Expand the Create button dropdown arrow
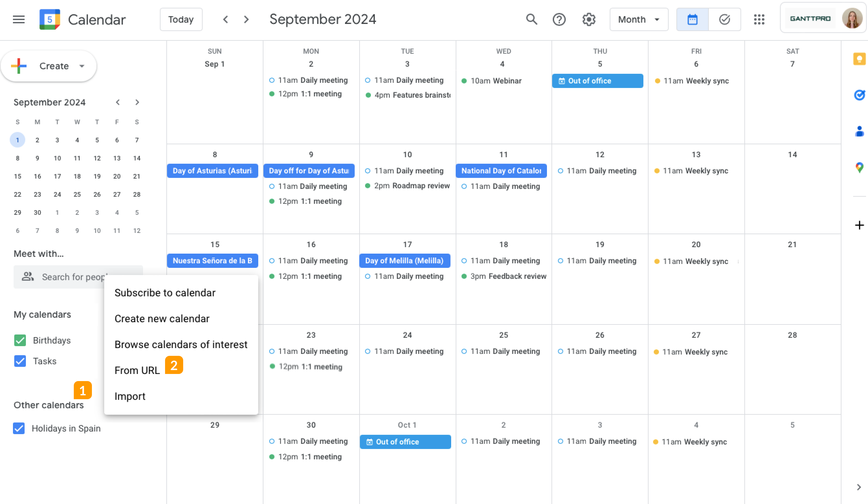This screenshot has height=504, width=868. coord(82,66)
